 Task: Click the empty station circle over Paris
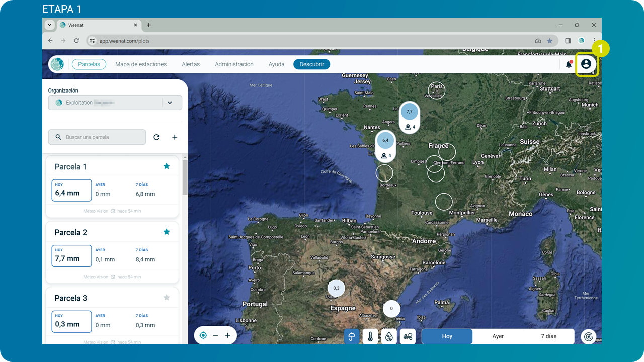click(437, 90)
